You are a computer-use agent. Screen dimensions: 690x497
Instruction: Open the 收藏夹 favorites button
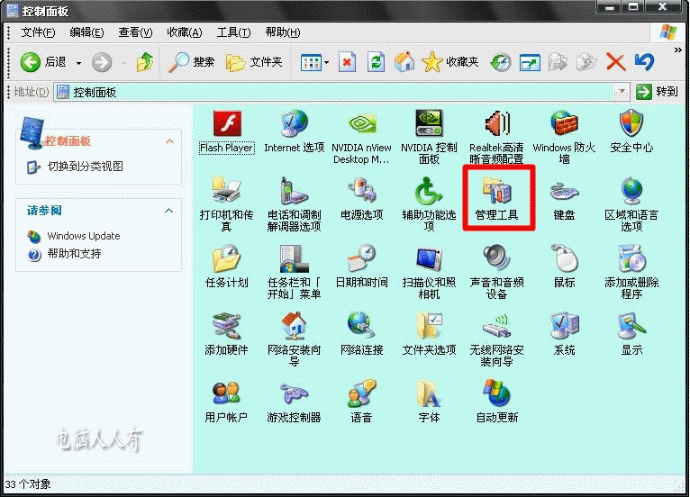coord(450,62)
